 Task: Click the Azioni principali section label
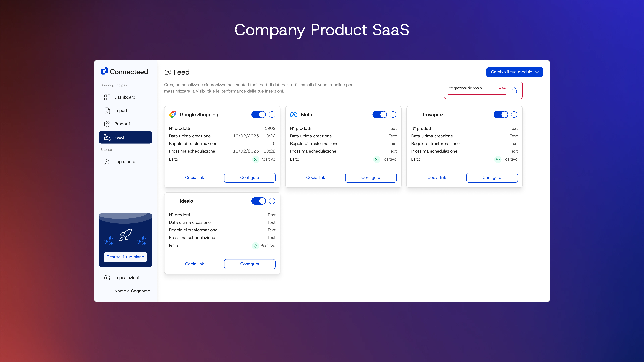[114, 85]
